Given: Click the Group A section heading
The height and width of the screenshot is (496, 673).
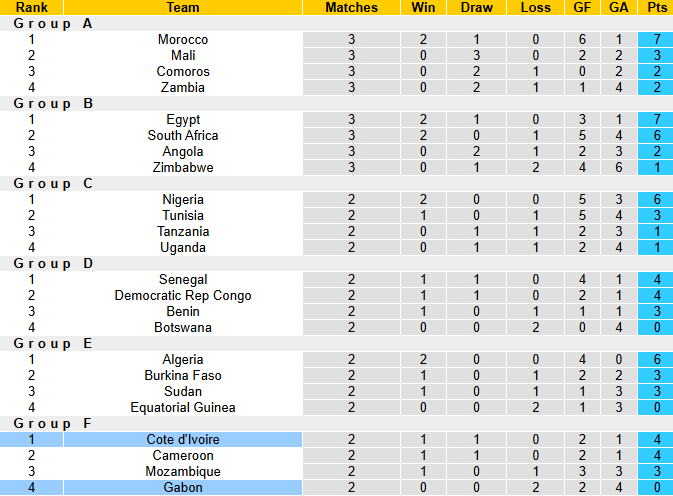Looking at the screenshot, I should point(53,24).
